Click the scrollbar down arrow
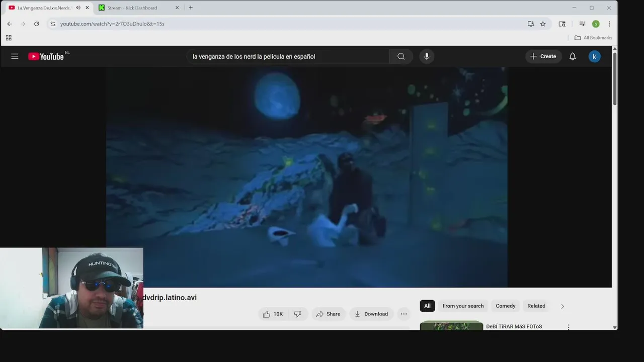This screenshot has width=644, height=362. [615, 327]
